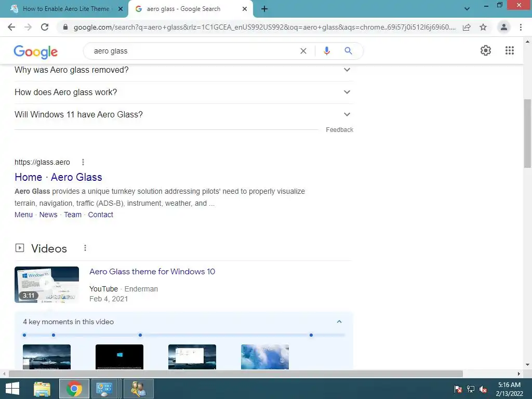Open the Menu sitelink

23,215
